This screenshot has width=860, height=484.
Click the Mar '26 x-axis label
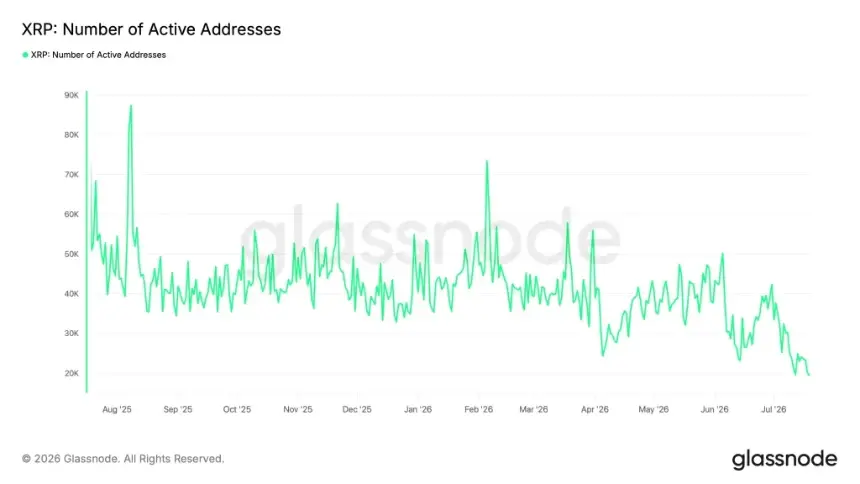point(534,409)
